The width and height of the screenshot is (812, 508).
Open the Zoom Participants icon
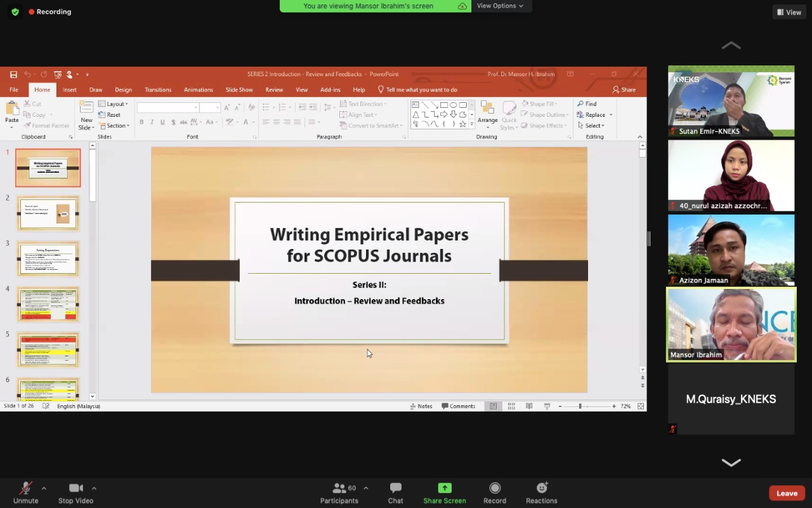tap(339, 488)
